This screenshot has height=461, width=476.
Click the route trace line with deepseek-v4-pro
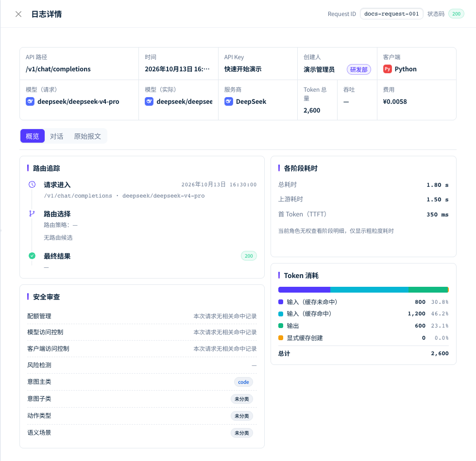[124, 196]
